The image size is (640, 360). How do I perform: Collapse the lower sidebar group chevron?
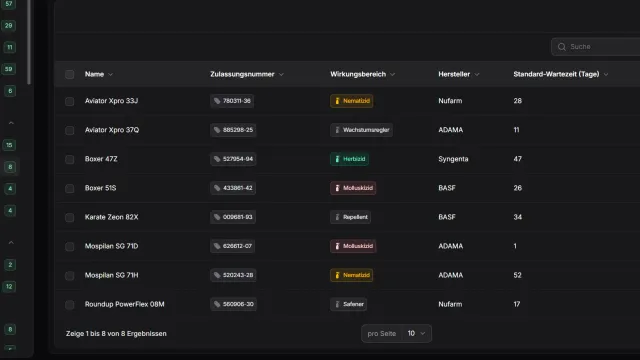click(11, 243)
